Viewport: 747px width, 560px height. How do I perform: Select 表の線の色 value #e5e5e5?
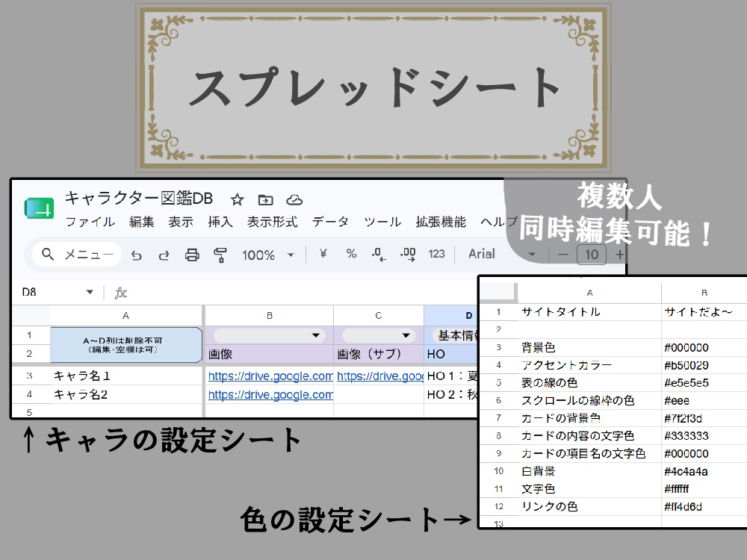pos(704,383)
